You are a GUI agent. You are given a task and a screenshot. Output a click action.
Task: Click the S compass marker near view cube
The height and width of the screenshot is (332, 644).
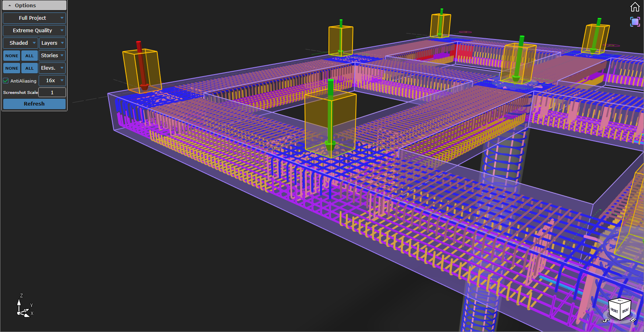(605, 320)
